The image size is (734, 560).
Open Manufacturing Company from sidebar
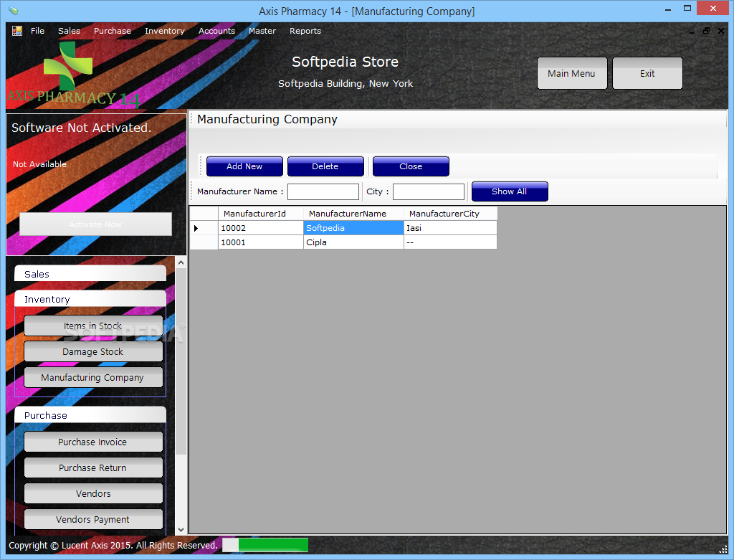coord(93,377)
